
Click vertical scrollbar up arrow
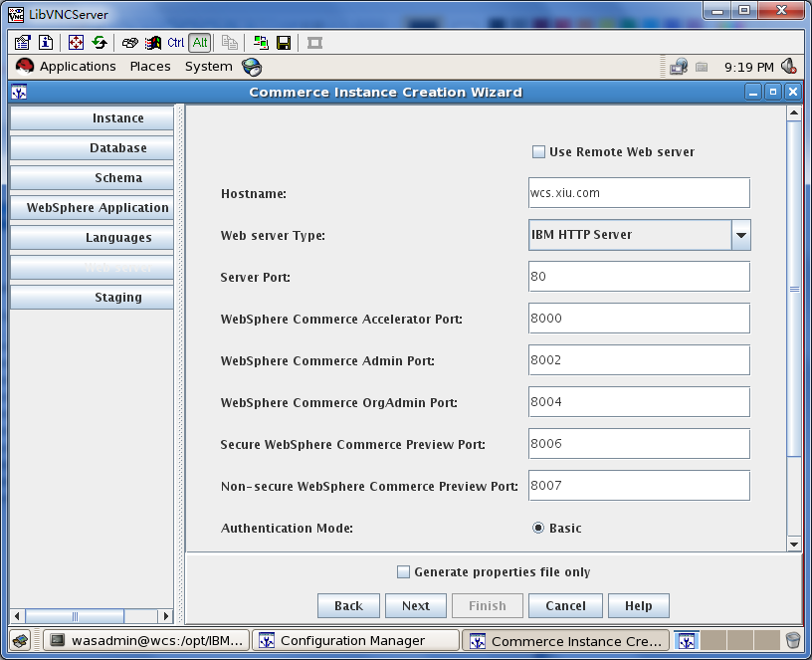coord(794,112)
